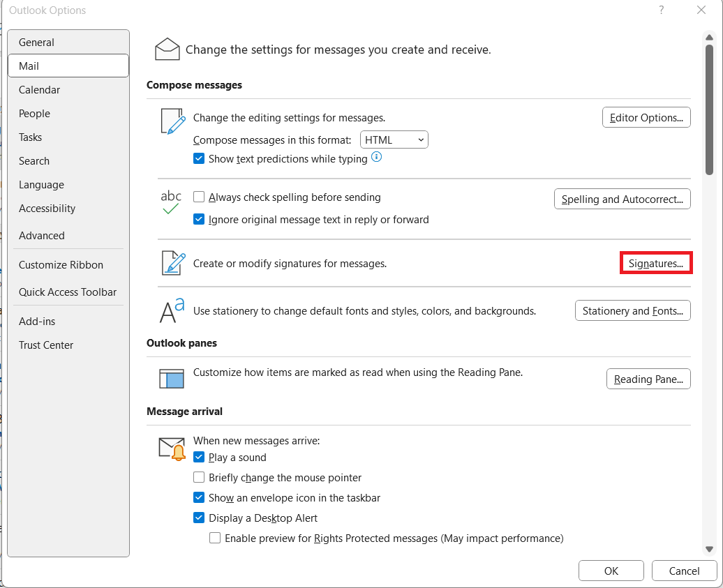Click 'When new messages arrive:' text
The height and width of the screenshot is (588, 723).
click(x=256, y=441)
